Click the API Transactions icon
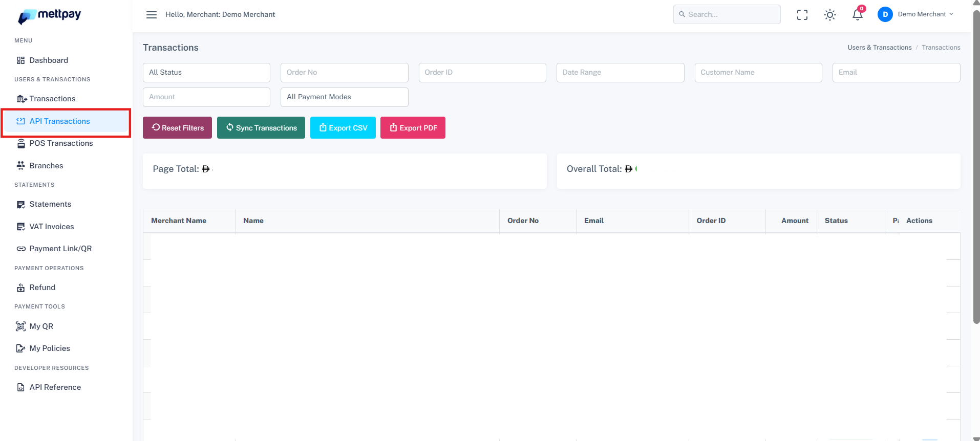 pos(20,121)
